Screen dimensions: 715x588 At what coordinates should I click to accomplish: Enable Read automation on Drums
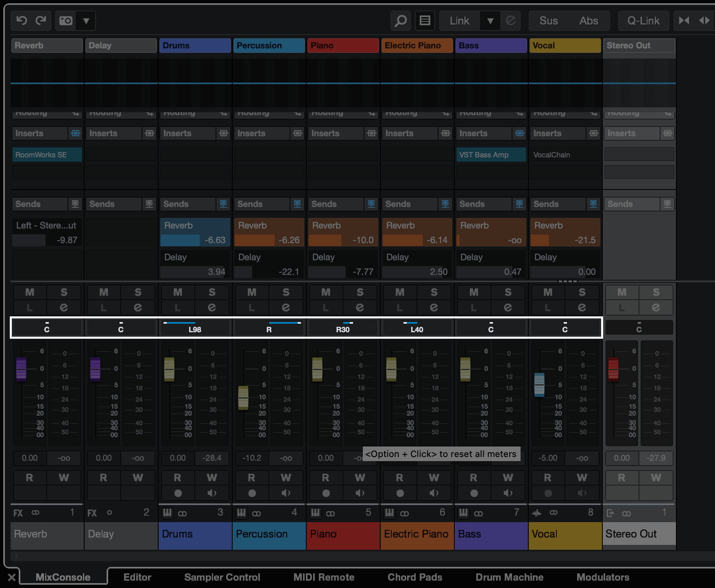[x=178, y=477]
